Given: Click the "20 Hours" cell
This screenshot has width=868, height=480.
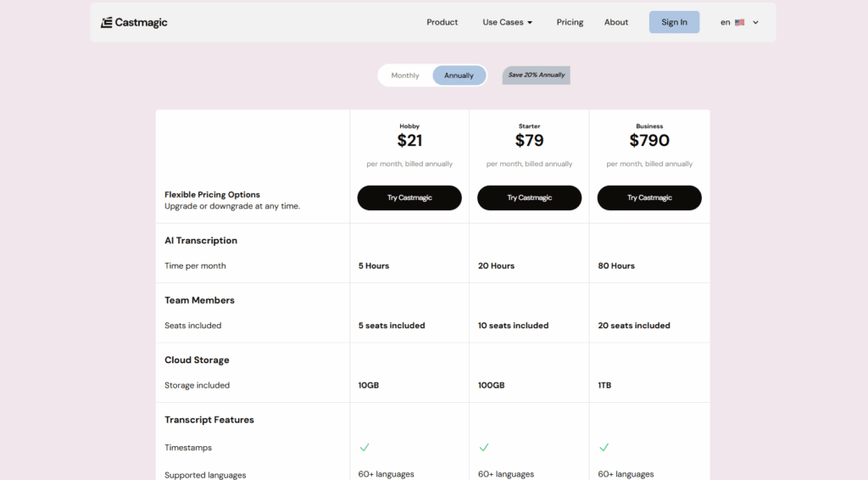Looking at the screenshot, I should 497,265.
